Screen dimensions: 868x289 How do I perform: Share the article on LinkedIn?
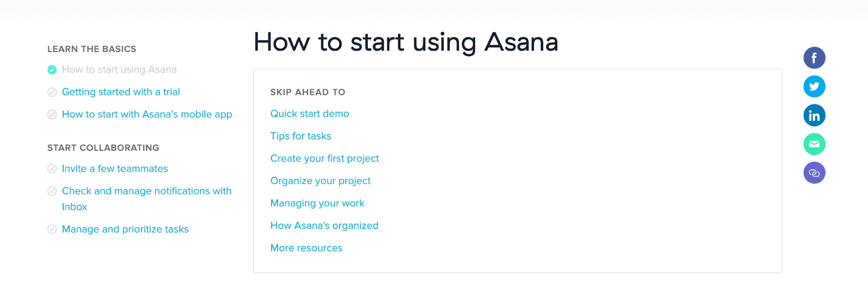814,115
